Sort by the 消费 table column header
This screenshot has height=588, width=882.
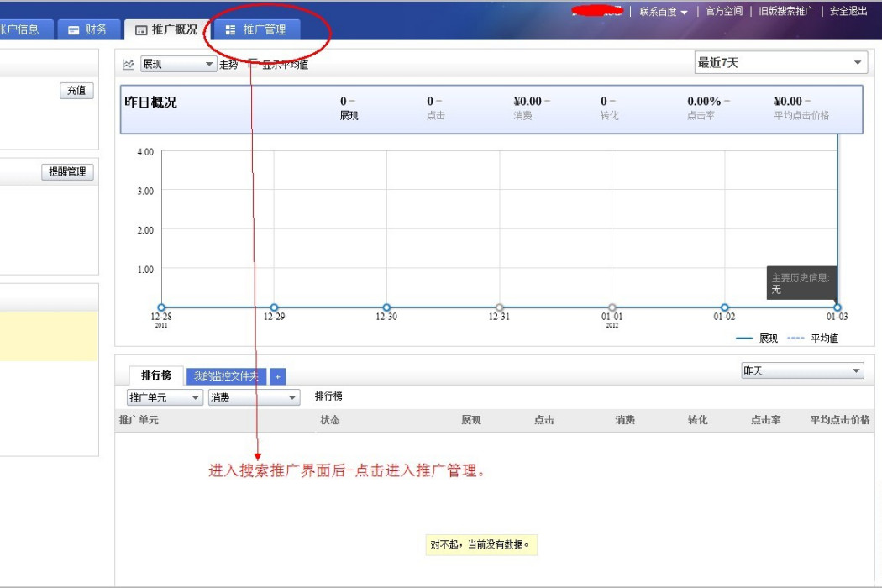[625, 420]
